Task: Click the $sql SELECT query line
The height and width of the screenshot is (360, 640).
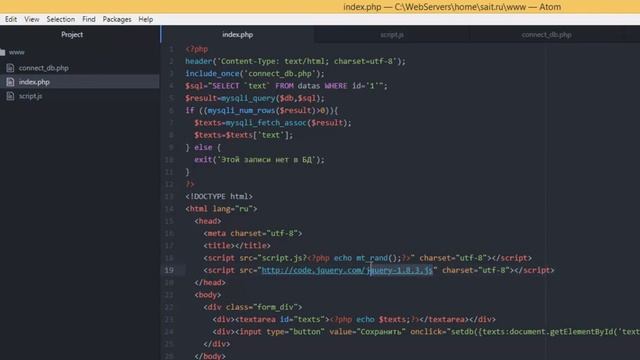Action: tap(287, 86)
